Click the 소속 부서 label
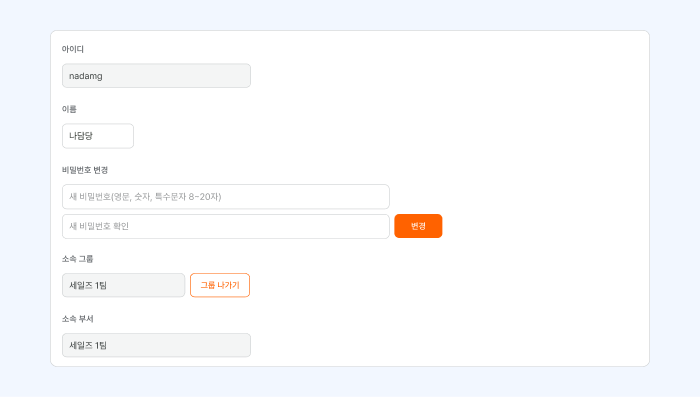The width and height of the screenshot is (700, 397). point(78,318)
